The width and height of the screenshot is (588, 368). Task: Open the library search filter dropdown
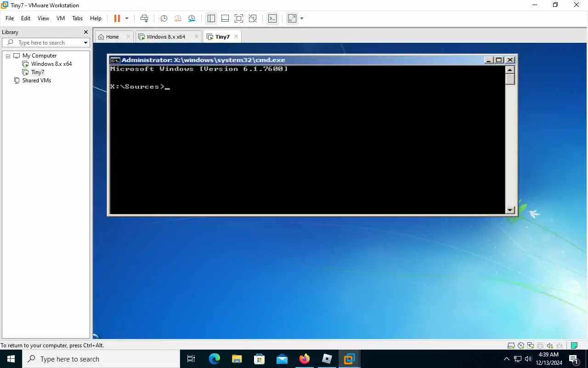(x=85, y=43)
